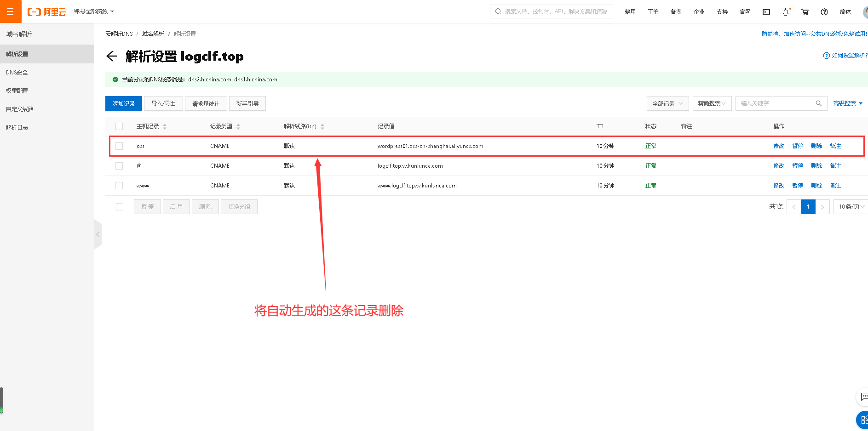Screen dimensions: 868x431
Task: Go back using the left arrow
Action: click(x=112, y=56)
